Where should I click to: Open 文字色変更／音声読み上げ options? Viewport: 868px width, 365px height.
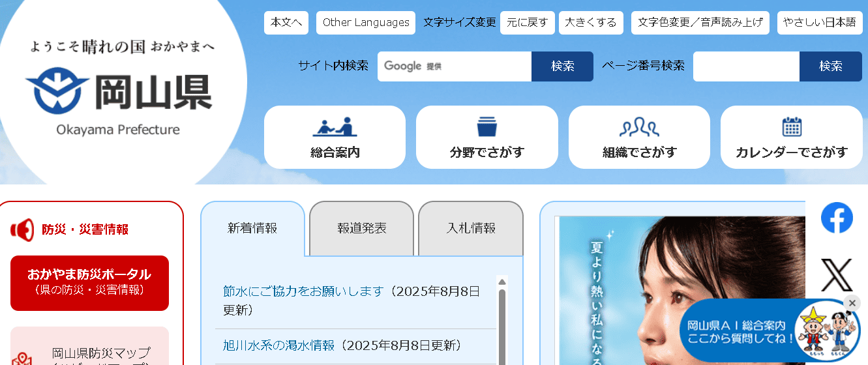coord(700,23)
